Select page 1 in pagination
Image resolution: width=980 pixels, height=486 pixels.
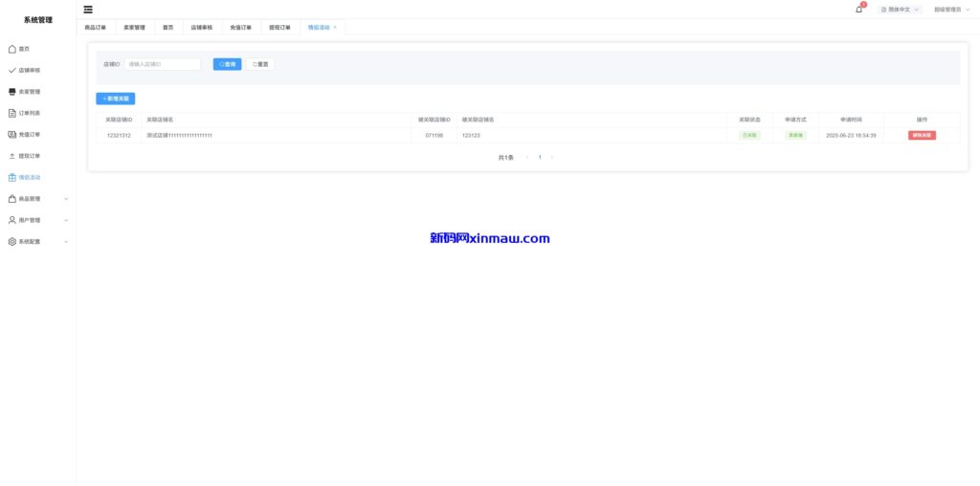pyautogui.click(x=540, y=158)
